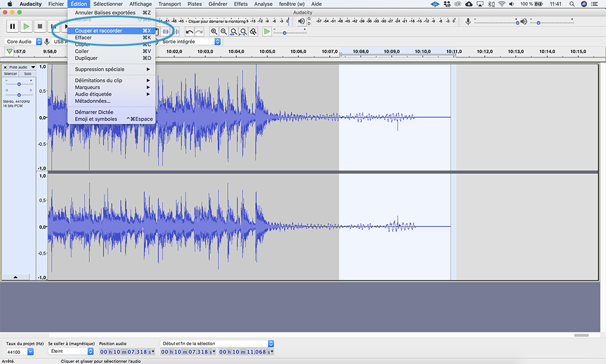Select Emoji et symboles menu entry
606x364 pixels.
pos(111,119)
